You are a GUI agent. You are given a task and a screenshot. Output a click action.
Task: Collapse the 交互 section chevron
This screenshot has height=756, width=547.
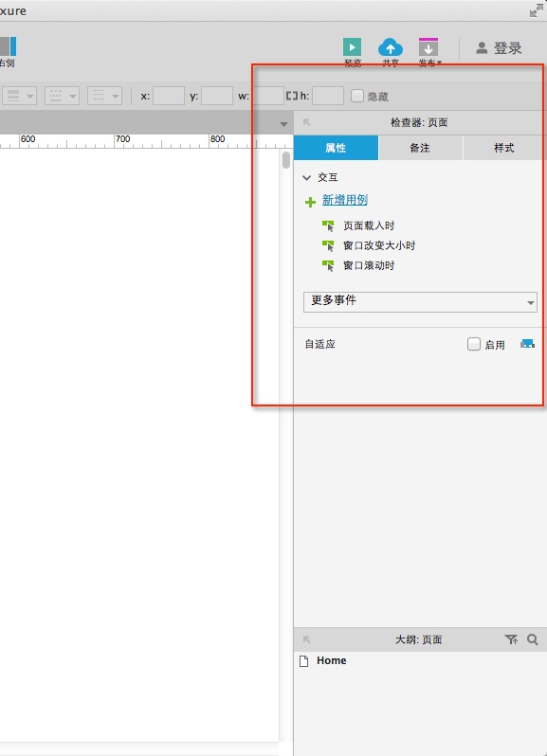(x=306, y=177)
